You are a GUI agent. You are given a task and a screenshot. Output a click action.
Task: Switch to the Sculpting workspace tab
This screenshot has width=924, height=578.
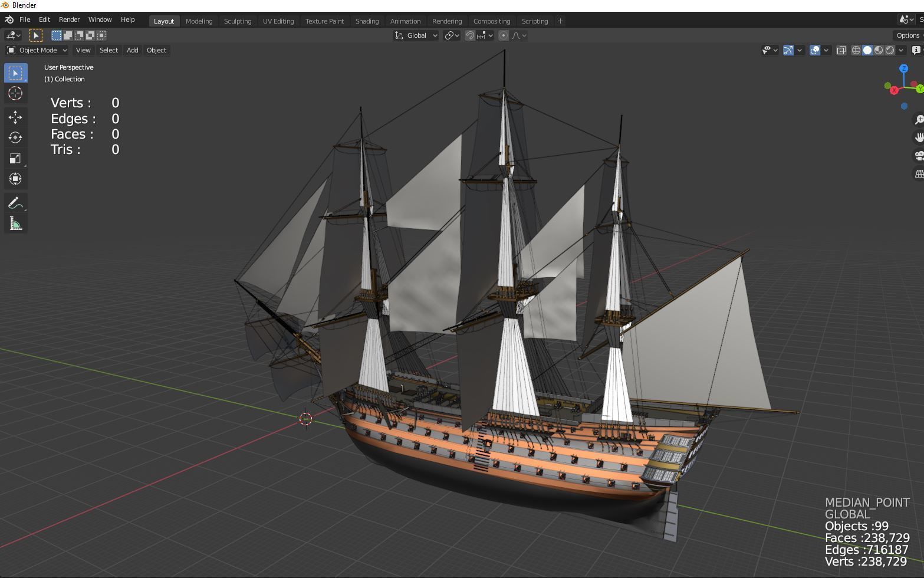(x=238, y=21)
